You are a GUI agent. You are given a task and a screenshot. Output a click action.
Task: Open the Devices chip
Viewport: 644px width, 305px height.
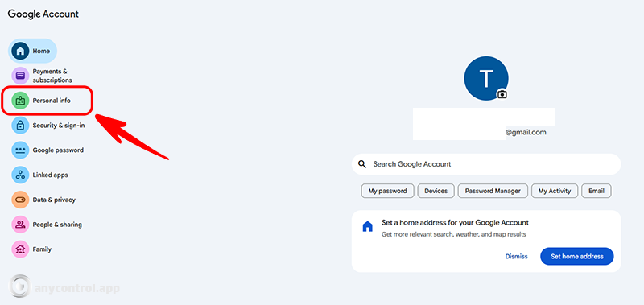436,191
